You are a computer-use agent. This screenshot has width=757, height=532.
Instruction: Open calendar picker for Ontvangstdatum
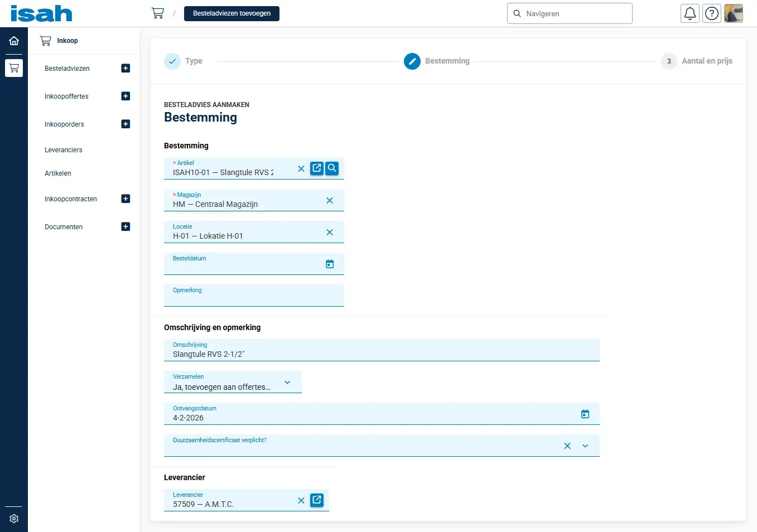[585, 414]
